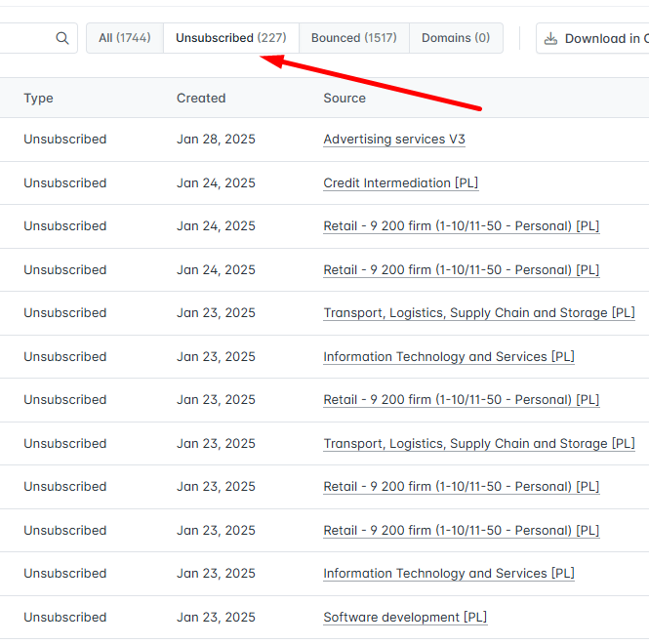Open the Bounced (1517) tab

point(353,38)
